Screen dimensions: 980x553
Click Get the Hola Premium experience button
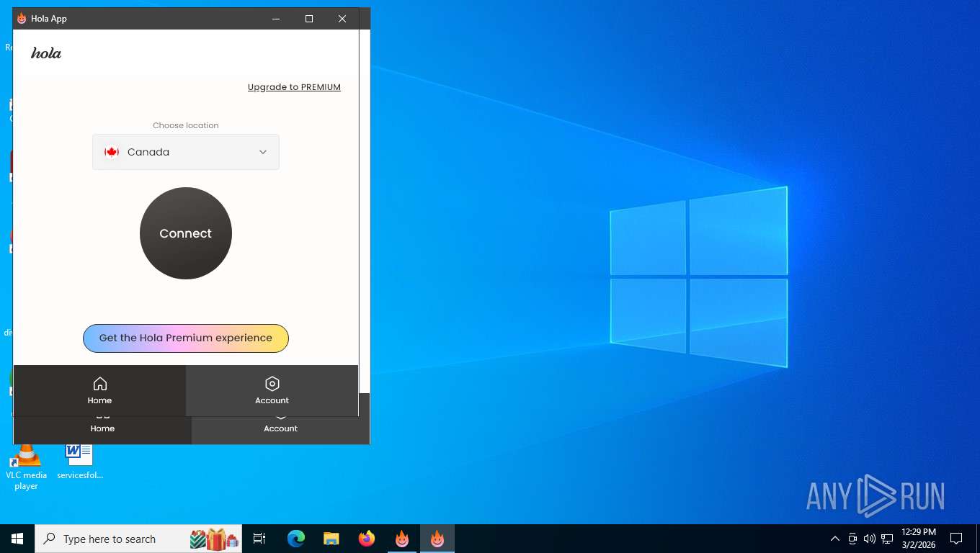point(185,338)
